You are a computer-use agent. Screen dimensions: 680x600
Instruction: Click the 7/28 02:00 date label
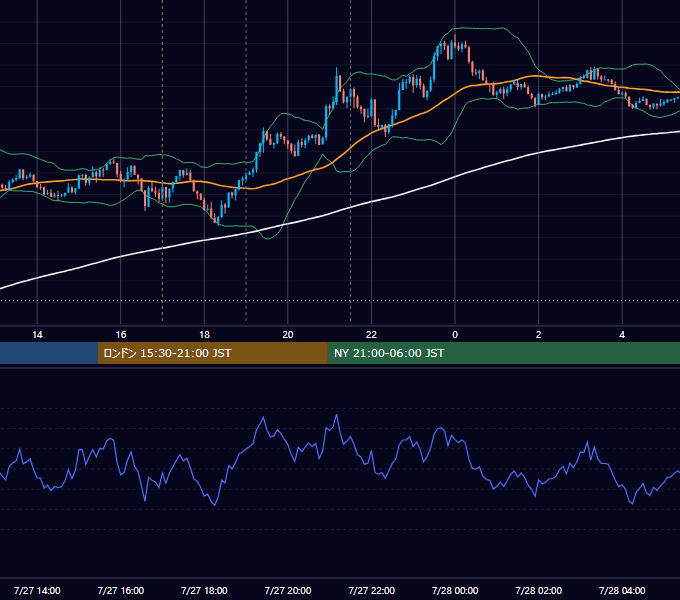click(539, 590)
